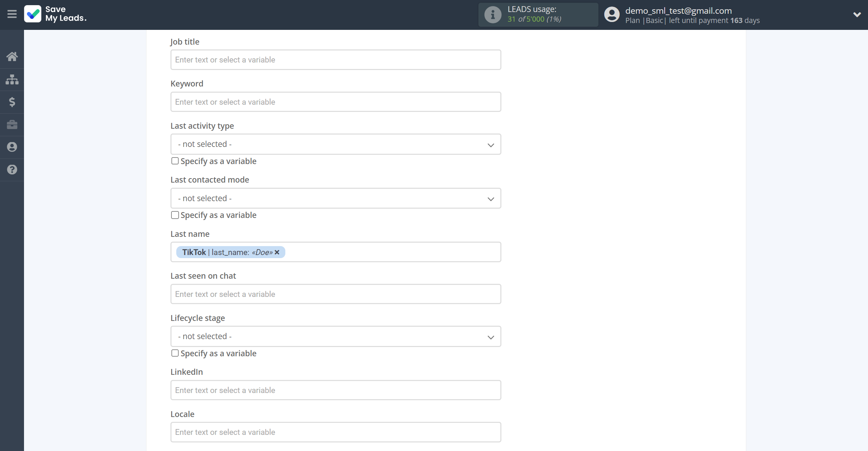868x451 pixels.
Task: Focus the Keyword input field
Action: click(x=336, y=102)
